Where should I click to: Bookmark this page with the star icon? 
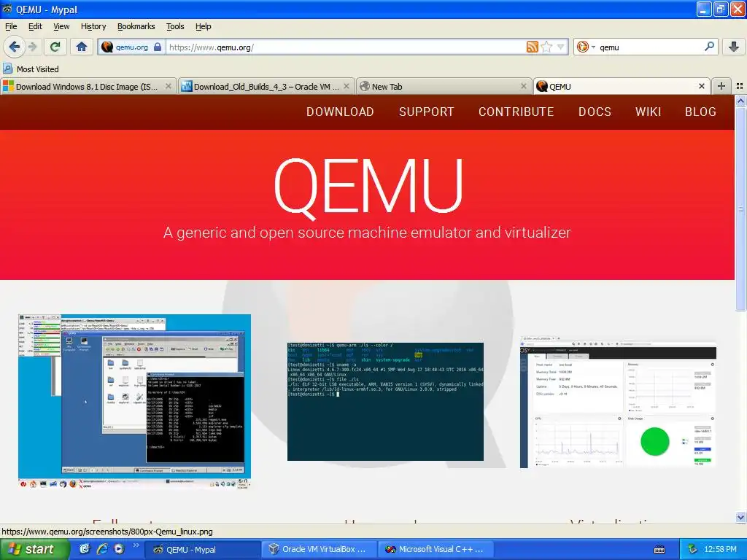tap(547, 47)
